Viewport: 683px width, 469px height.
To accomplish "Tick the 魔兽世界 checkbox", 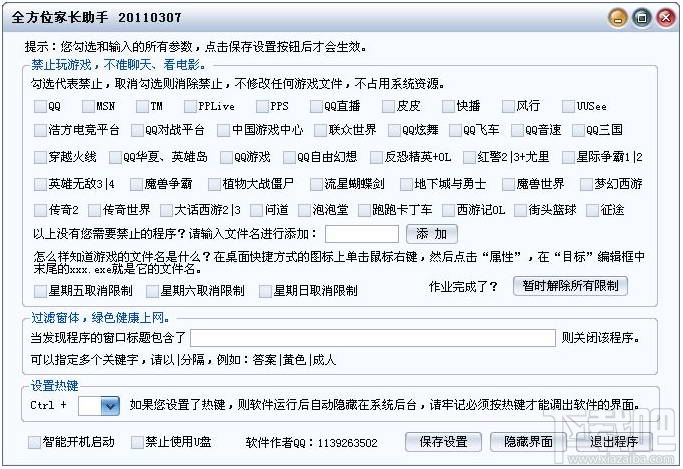I will coord(508,184).
